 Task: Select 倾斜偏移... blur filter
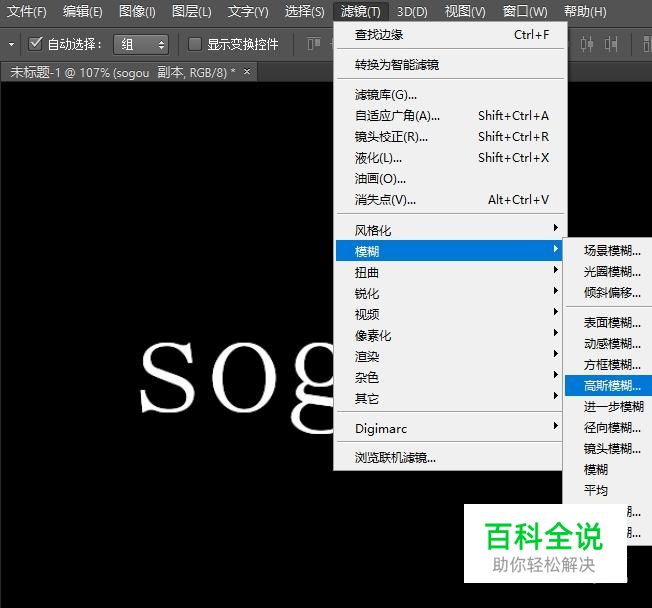[x=609, y=292]
